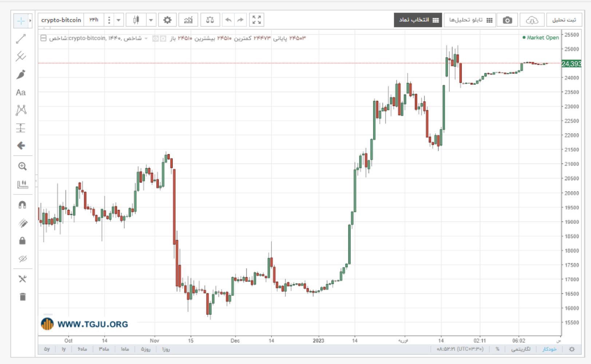Toggle logarithmic scale (لگاریتمی)
Viewport: 591px width, 364px height.
tap(521, 349)
